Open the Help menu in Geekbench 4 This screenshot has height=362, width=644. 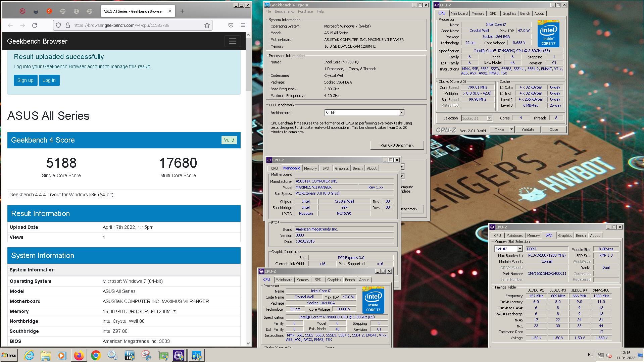click(x=320, y=11)
